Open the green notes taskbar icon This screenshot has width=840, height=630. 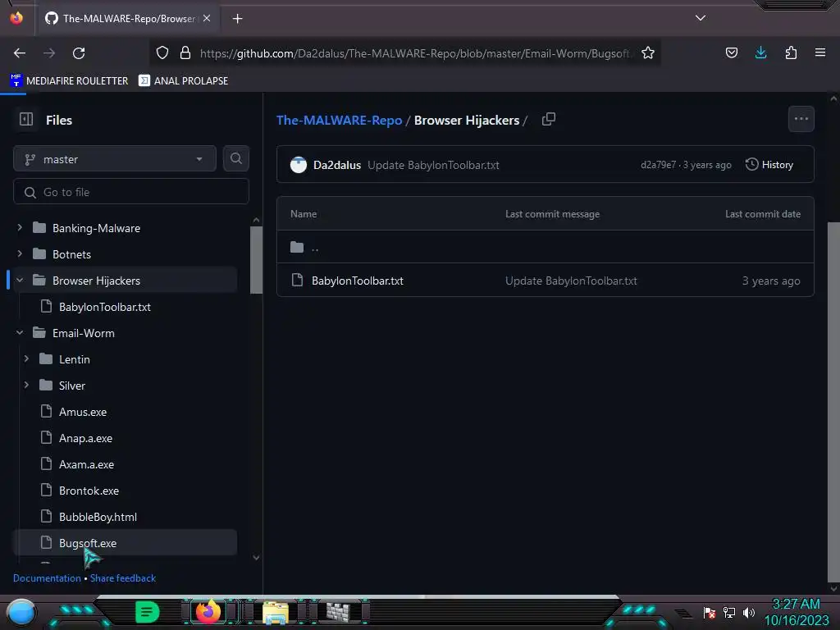point(148,612)
